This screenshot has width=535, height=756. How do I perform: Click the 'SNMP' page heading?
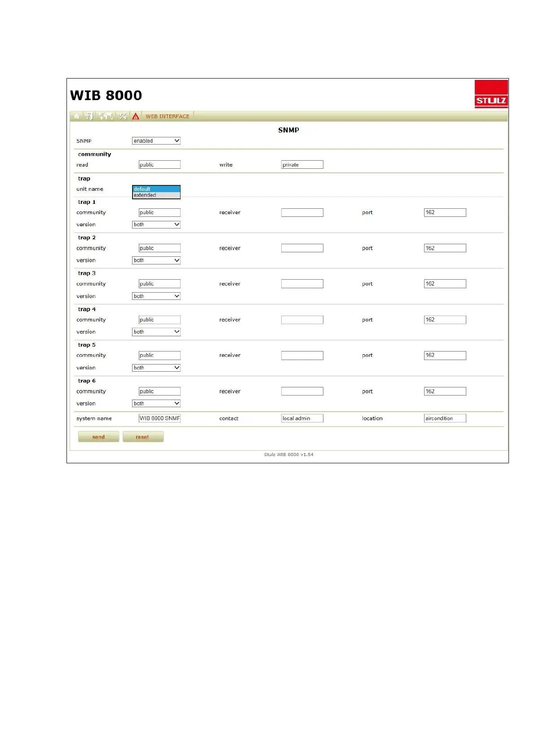pyautogui.click(x=288, y=130)
